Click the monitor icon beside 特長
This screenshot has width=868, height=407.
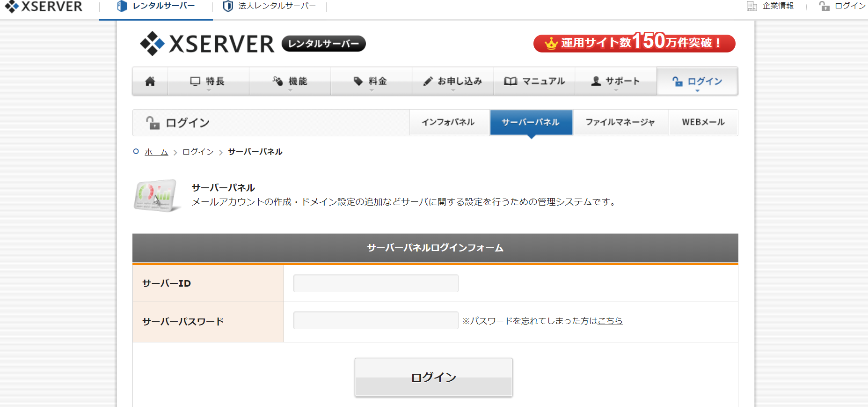point(195,81)
